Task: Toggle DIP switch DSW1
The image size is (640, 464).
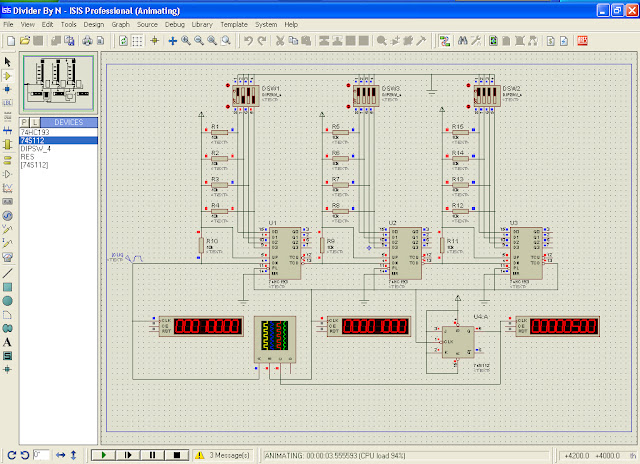Action: (x=246, y=96)
